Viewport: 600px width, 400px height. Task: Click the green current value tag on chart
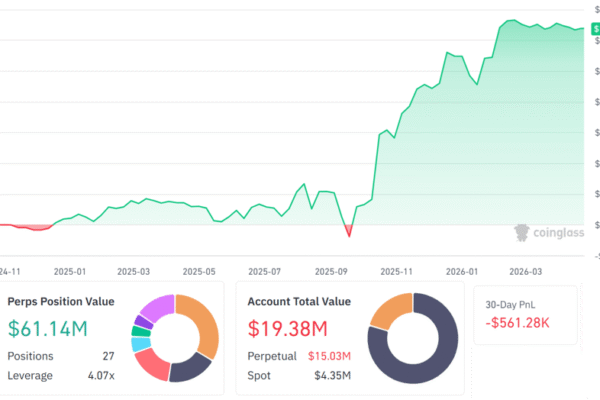tap(593, 29)
